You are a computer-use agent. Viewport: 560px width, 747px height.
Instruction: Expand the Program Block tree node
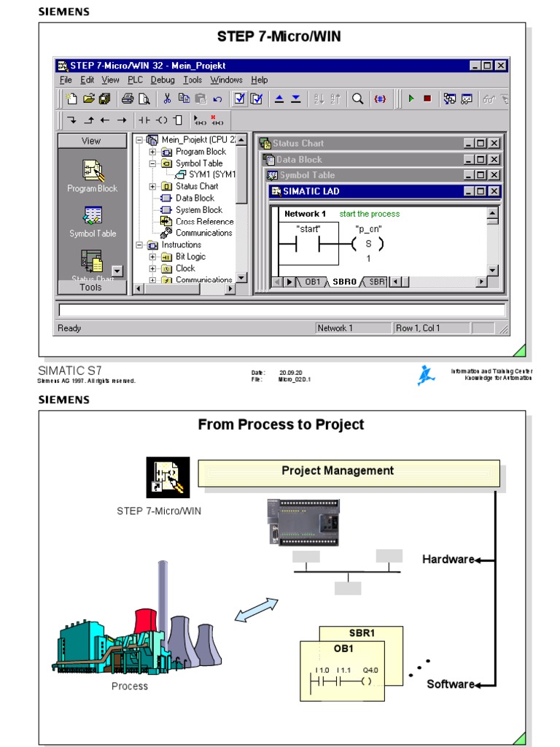coord(152,152)
